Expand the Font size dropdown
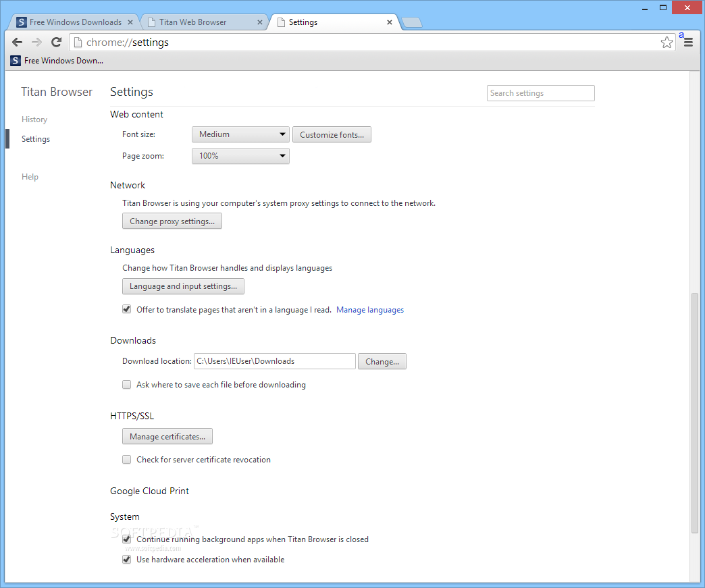 tap(240, 134)
